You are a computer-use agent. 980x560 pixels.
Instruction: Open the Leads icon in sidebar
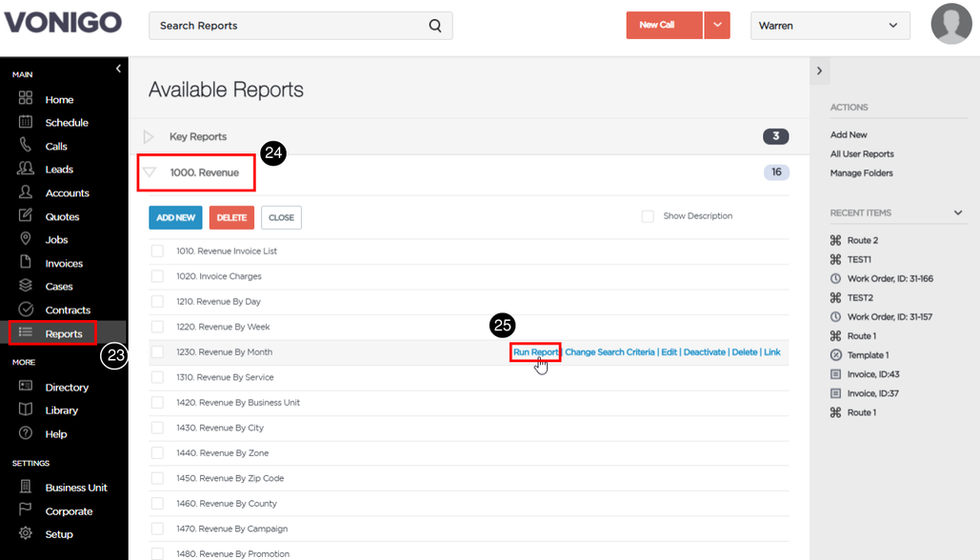click(26, 169)
